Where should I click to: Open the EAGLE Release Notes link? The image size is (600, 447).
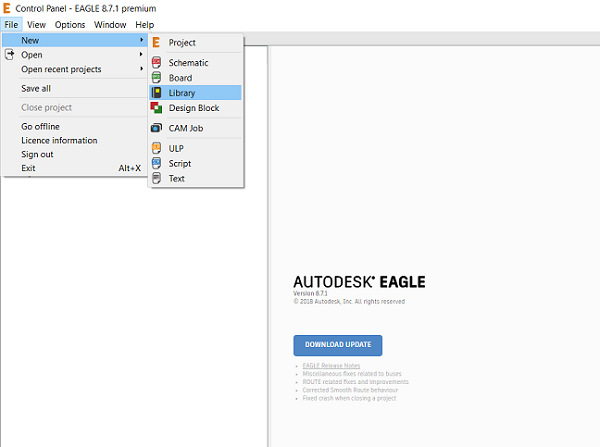[331, 365]
